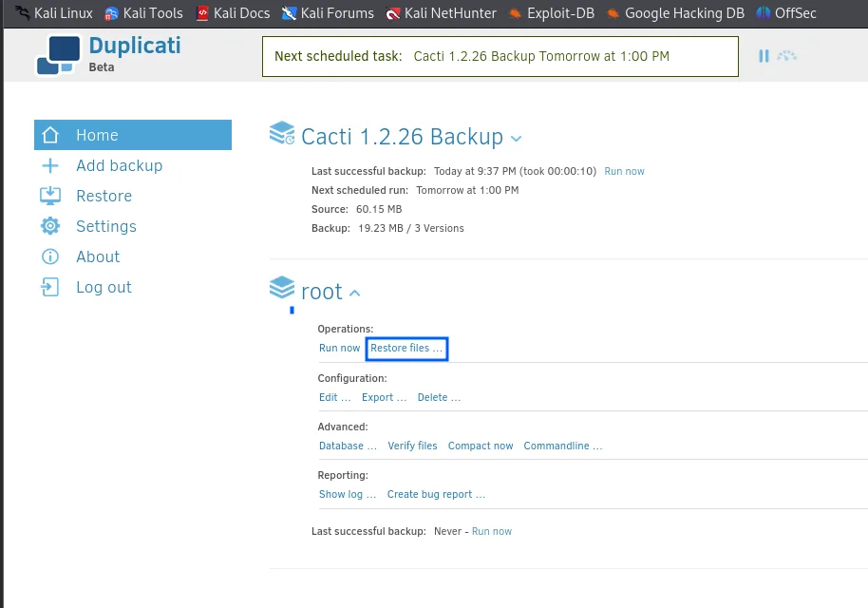Viewport: 868px width, 608px height.
Task: Click 'Source: 60.15 MB' text
Action: (x=356, y=209)
